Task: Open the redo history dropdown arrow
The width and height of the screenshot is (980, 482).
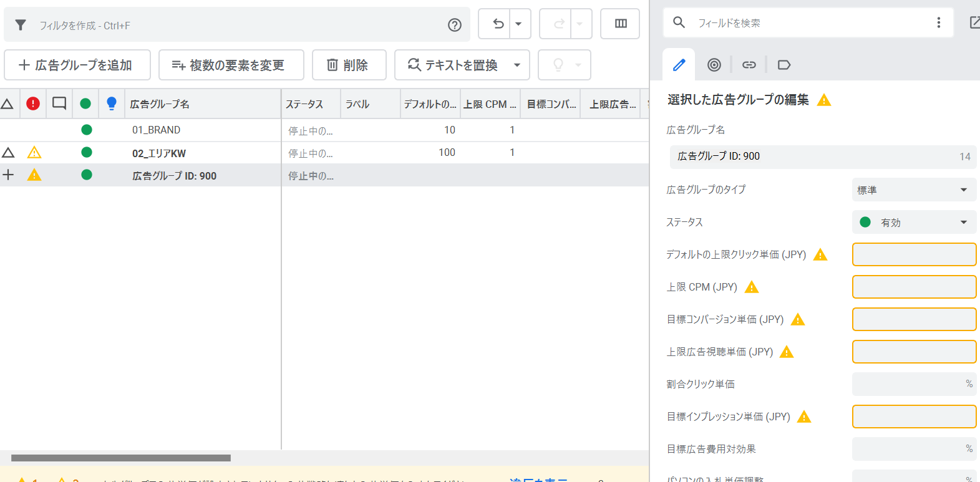Action: click(580, 24)
